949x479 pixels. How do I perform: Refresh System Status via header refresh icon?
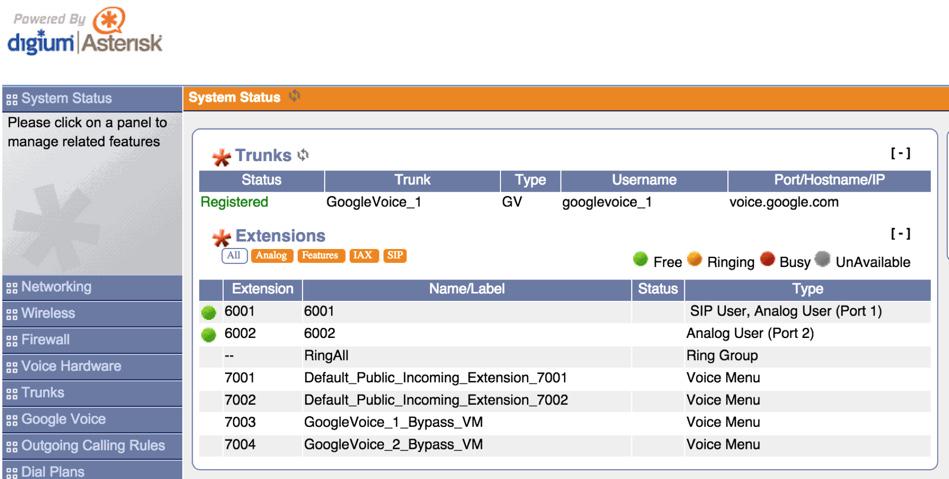point(294,96)
